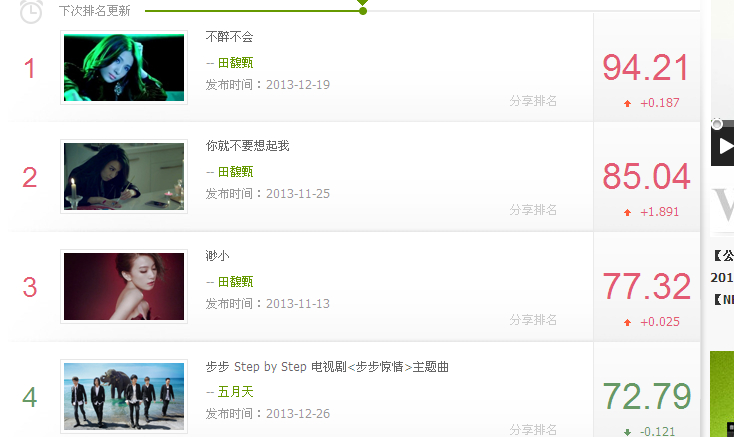
Task: Open the 不醉不会 video thumbnail
Action: click(124, 67)
